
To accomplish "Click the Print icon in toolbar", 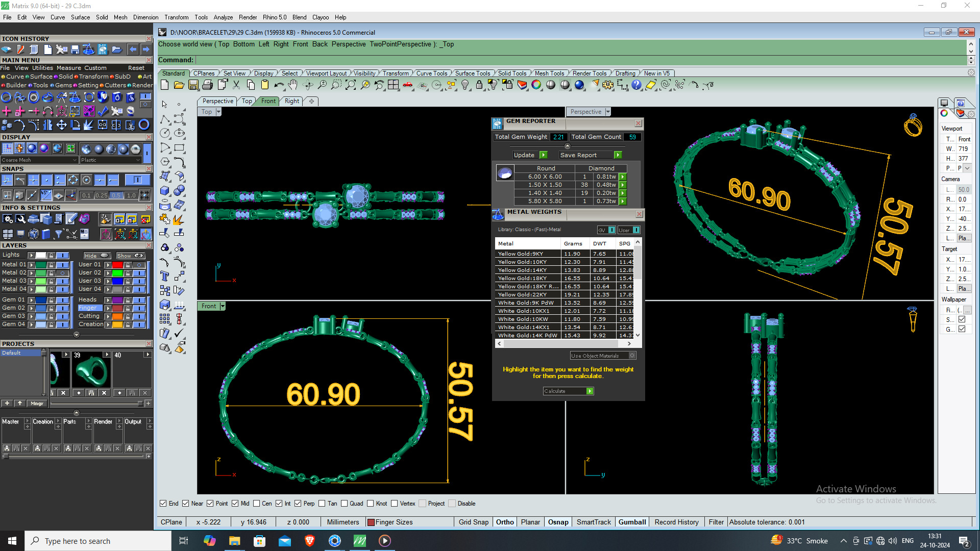I will (207, 85).
